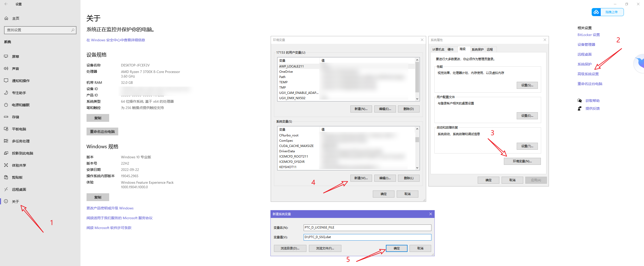Open Clipboard (剪贴板) sidebar icon
This screenshot has height=266, width=644.
point(6,177)
